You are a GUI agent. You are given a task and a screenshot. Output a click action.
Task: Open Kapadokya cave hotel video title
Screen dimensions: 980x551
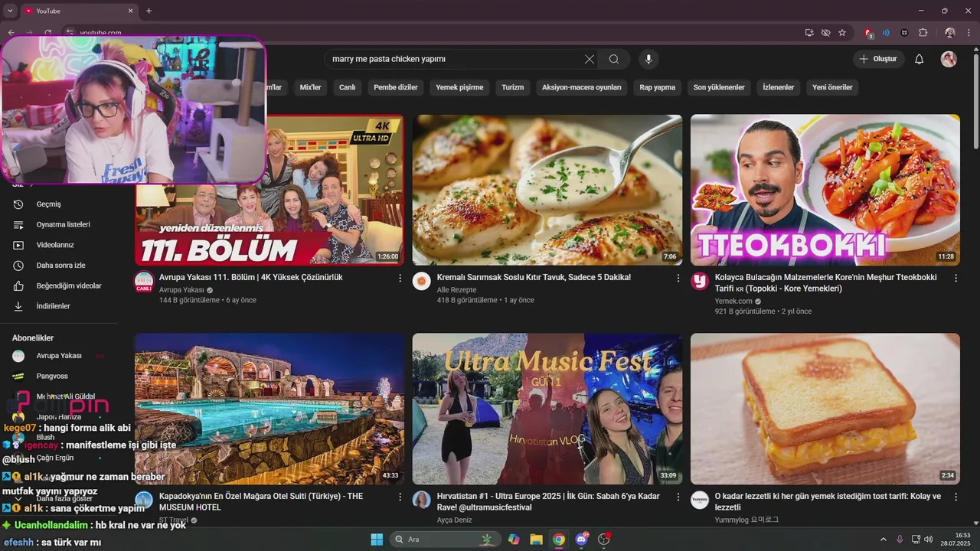click(x=261, y=501)
